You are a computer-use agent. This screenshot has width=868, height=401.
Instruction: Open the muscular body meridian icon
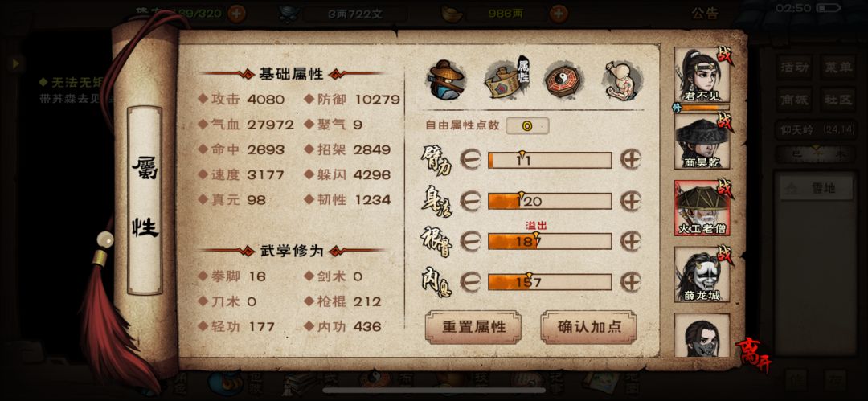(621, 80)
